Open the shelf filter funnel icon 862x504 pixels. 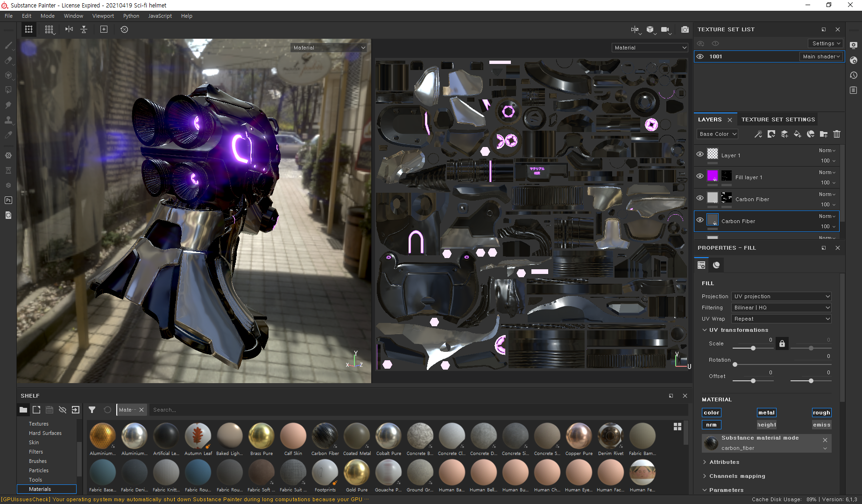click(92, 410)
